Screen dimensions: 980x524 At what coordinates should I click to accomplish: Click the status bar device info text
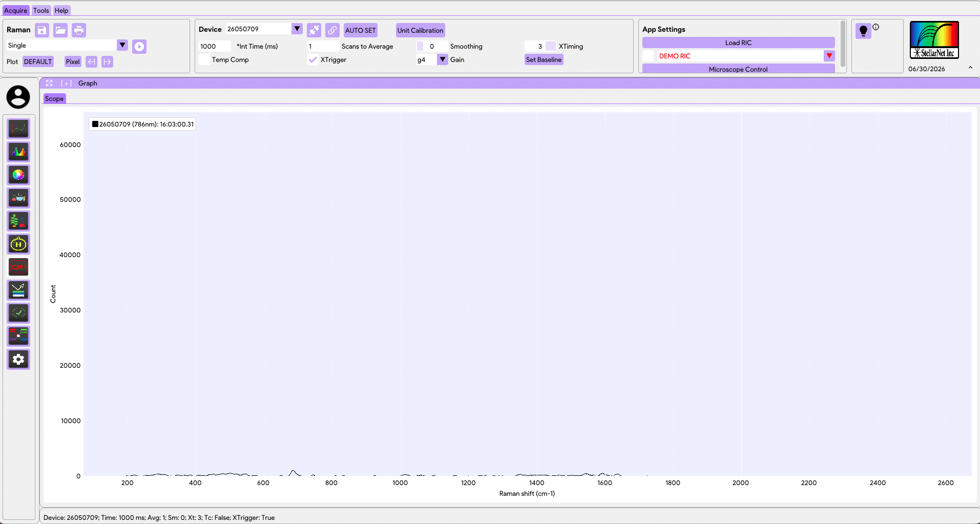tap(159, 517)
